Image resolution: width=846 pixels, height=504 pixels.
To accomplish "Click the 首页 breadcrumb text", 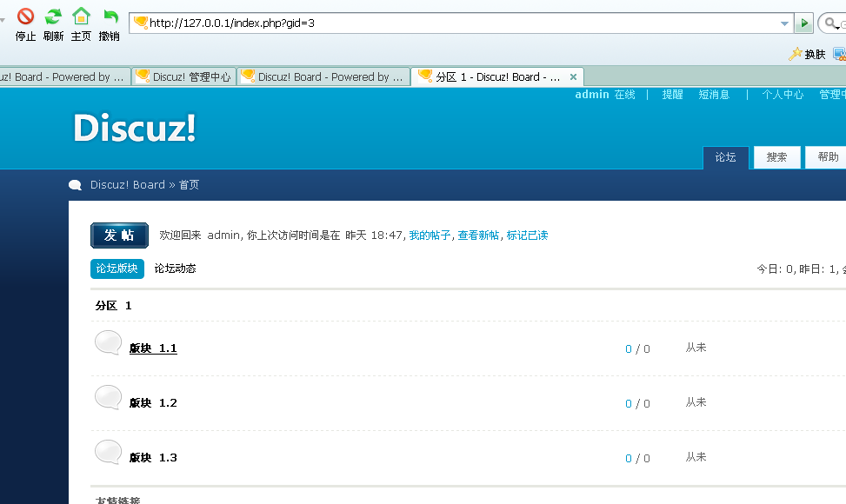I will tap(189, 185).
